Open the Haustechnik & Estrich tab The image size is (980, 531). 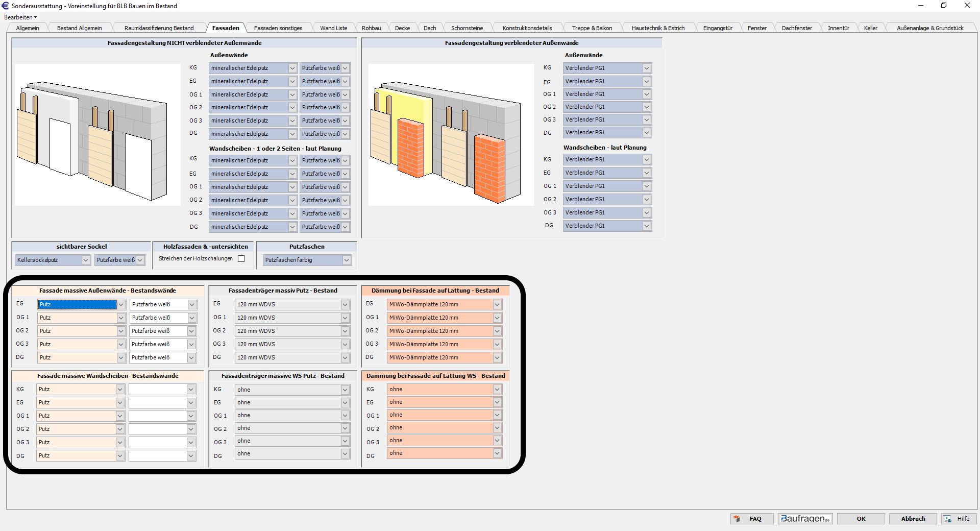(x=657, y=28)
